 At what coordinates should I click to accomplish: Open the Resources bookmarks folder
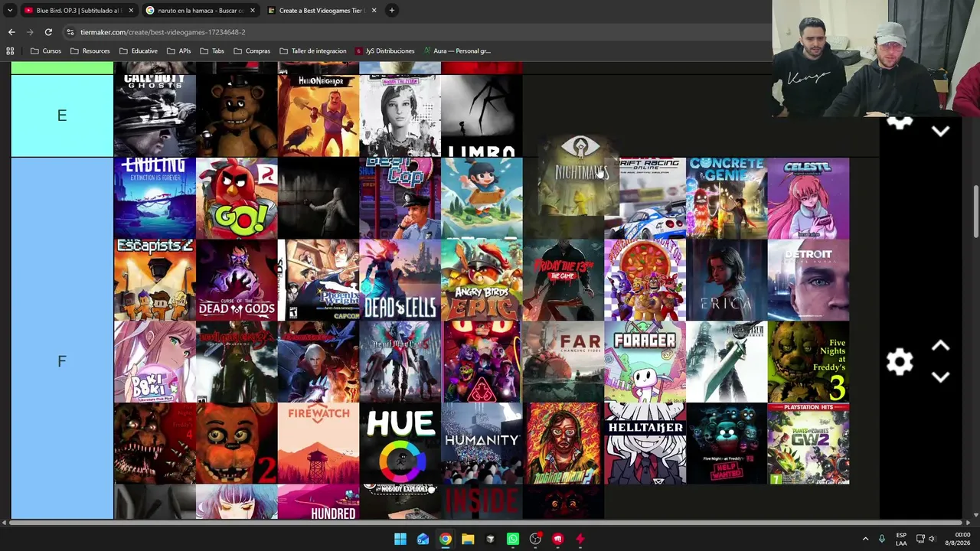pos(90,51)
